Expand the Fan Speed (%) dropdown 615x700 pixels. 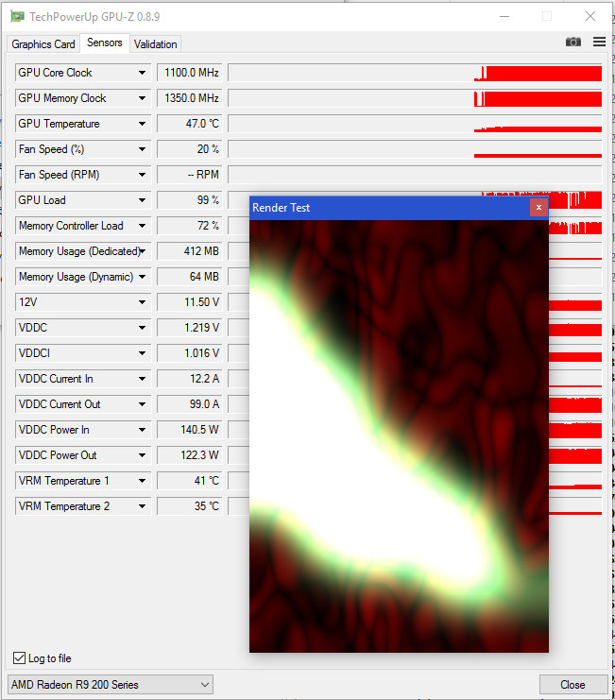point(142,148)
